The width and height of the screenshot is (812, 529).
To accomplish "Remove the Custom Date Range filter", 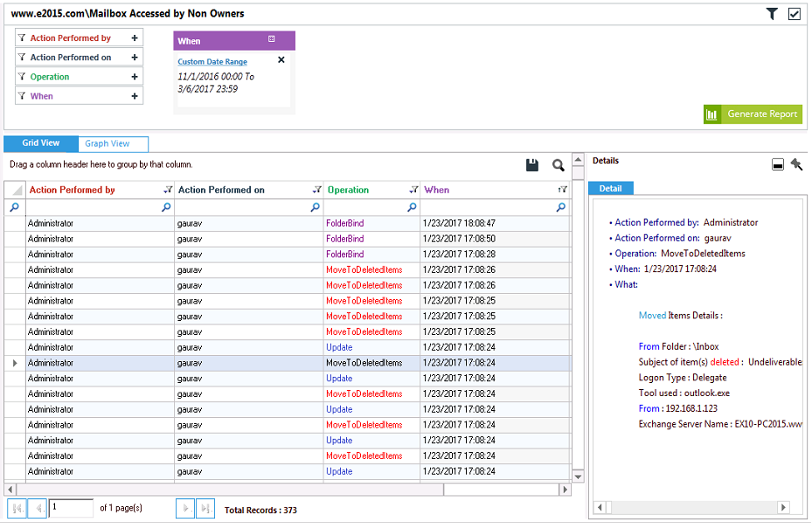I will [281, 59].
